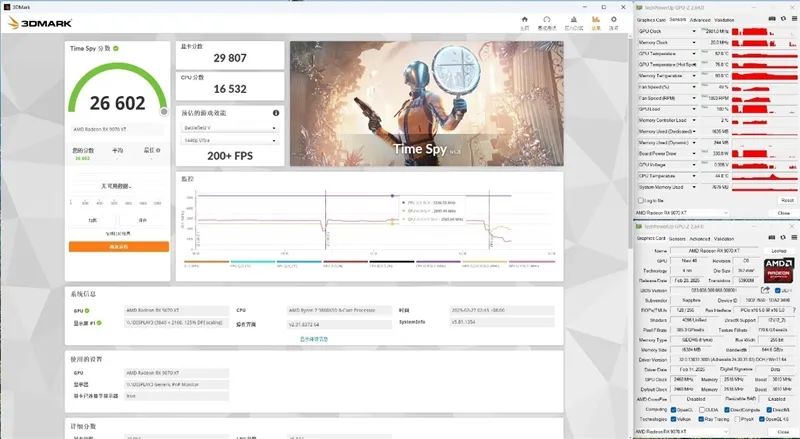Click the graphics score value 29 807

pyautogui.click(x=230, y=58)
